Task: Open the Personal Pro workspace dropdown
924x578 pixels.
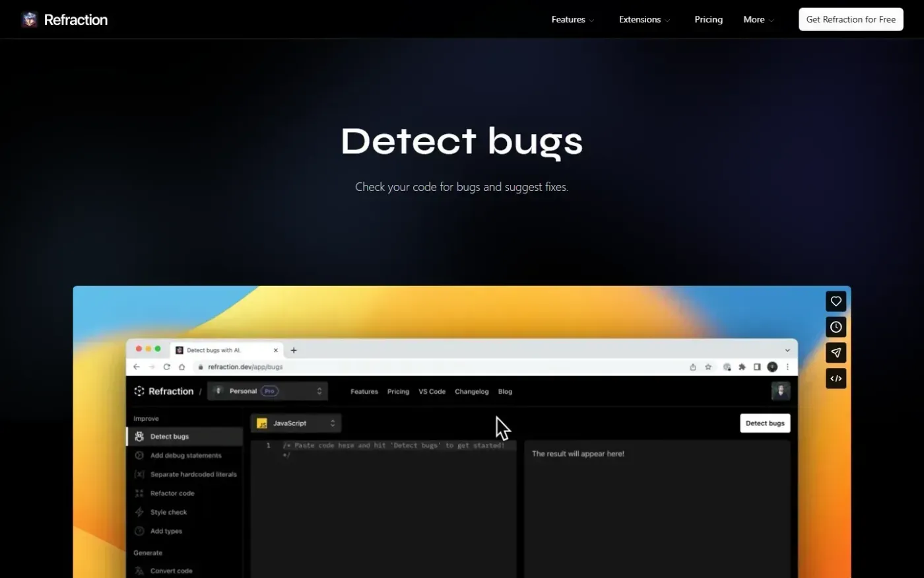Action: point(267,391)
